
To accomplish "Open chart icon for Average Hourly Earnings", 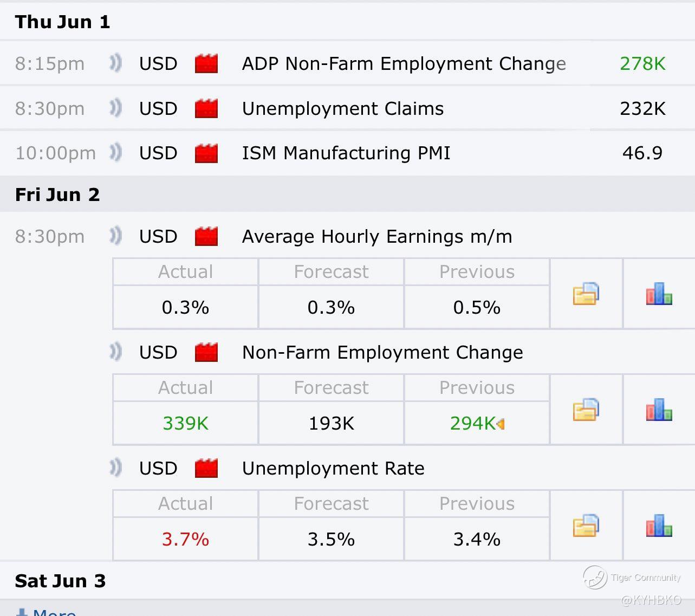I will (x=659, y=294).
